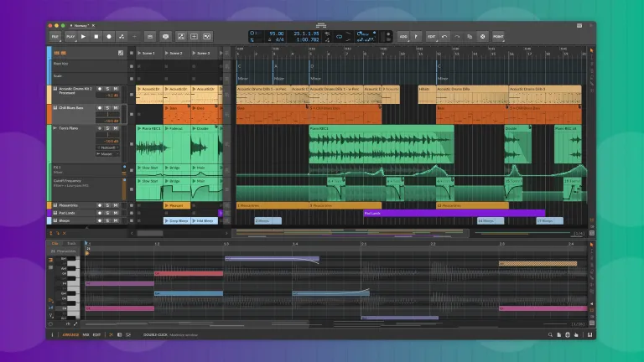Open the FILE menu button
This screenshot has width=644, height=362.
coord(55,37)
